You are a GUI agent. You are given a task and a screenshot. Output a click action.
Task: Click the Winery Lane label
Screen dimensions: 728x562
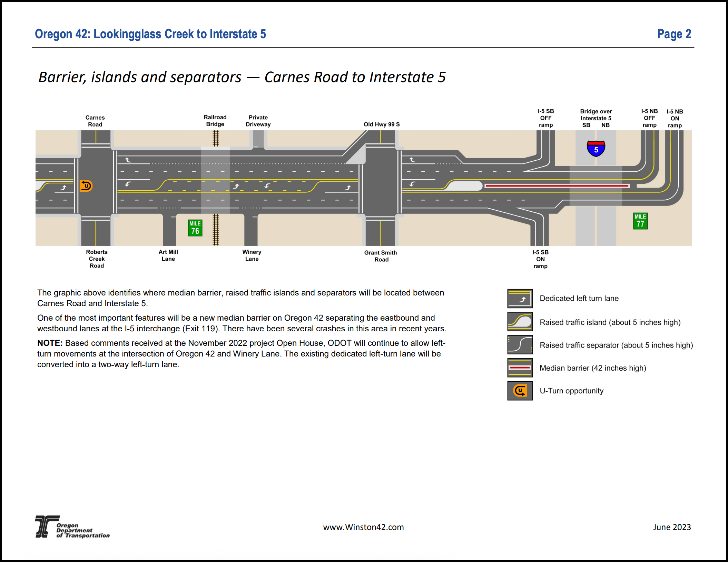[252, 255]
